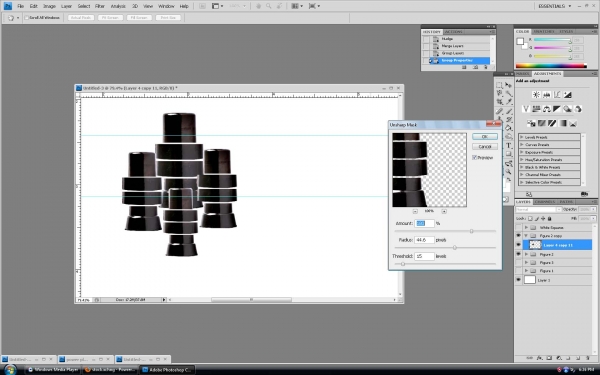
Task: Open the Analysis menu
Action: tap(118, 6)
